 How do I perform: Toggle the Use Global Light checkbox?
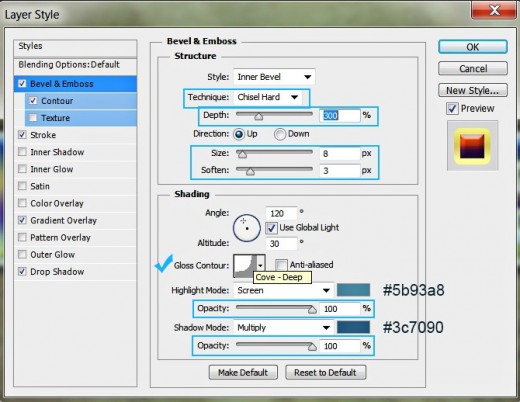tap(271, 228)
